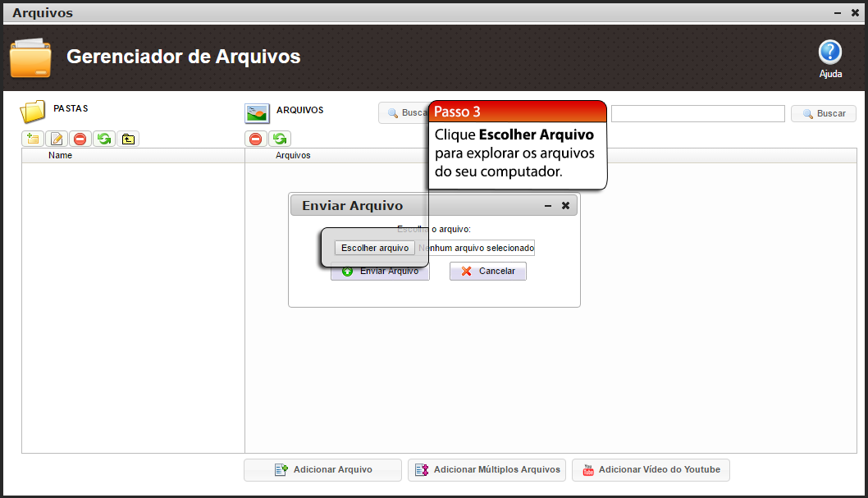Click the new folder icon under Pastas
The width and height of the screenshot is (868, 498).
click(x=33, y=139)
